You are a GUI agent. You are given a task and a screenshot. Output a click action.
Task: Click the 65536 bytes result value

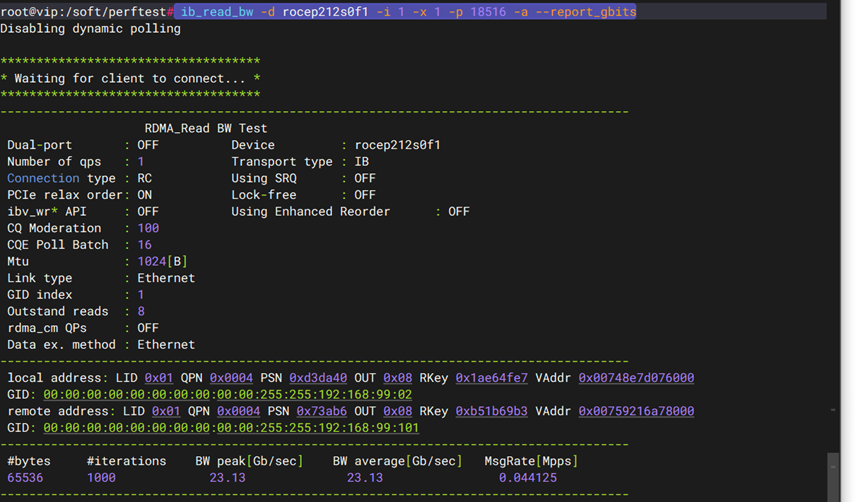point(26,478)
